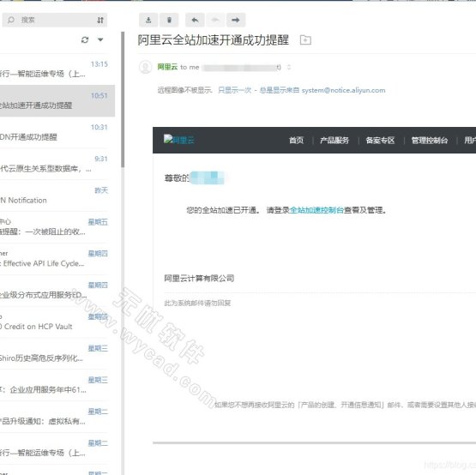The width and height of the screenshot is (476, 475).
Task: Open the 企业级分布式应用服务 message
Action: [x=57, y=291]
